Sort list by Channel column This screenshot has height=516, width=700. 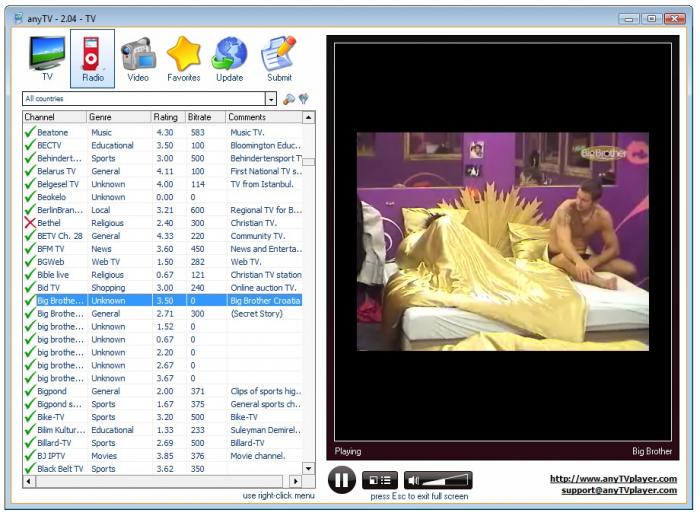(54, 117)
